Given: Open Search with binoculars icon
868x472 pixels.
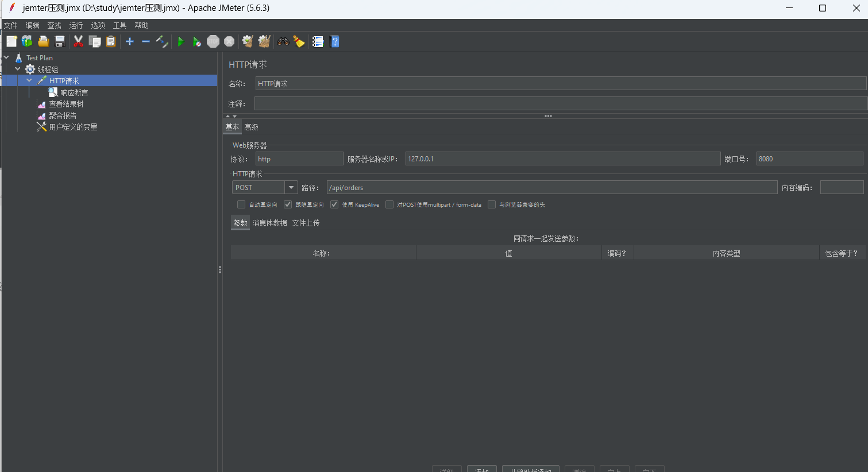Looking at the screenshot, I should pos(283,41).
